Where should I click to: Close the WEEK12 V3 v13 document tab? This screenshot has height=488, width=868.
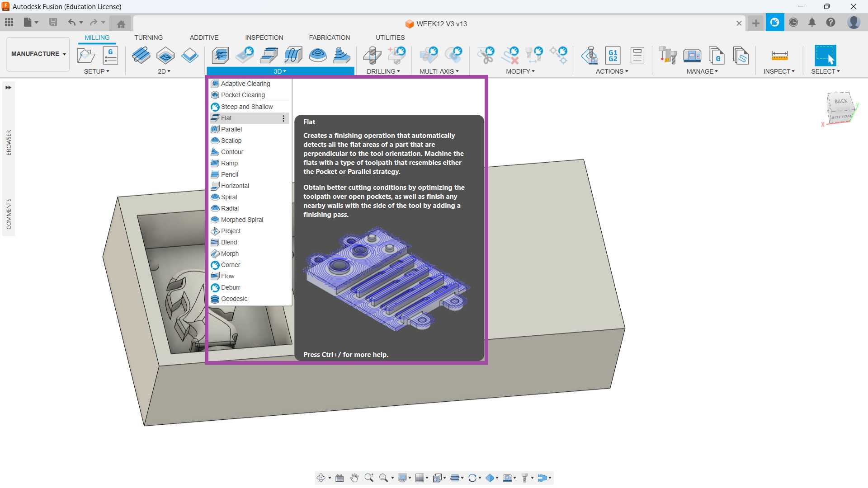point(739,23)
